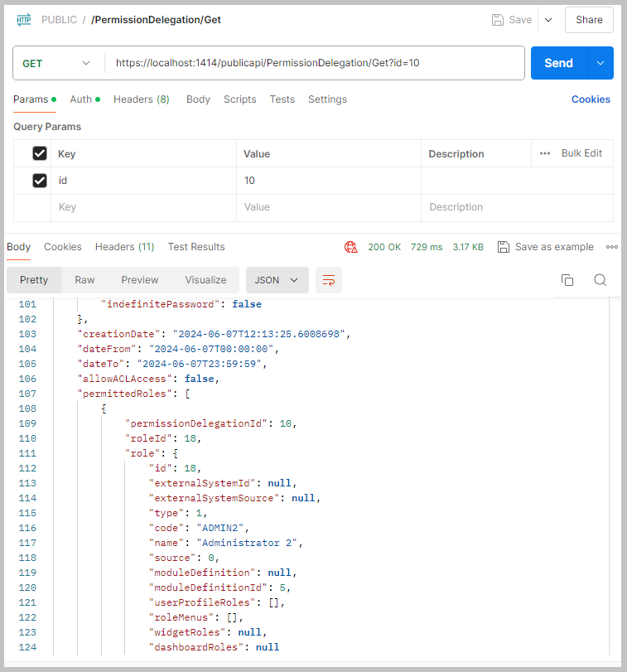
Task: Click the creationDate value on line 103
Action: point(259,334)
